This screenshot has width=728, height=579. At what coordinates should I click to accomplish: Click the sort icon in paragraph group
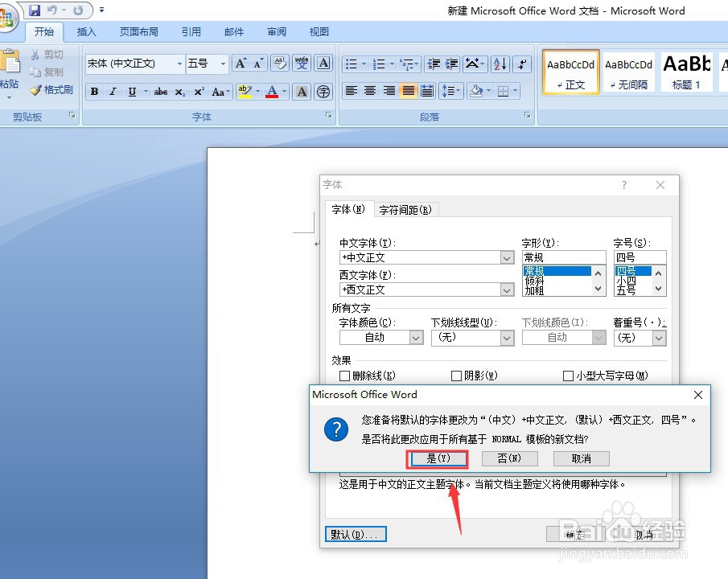[500, 64]
